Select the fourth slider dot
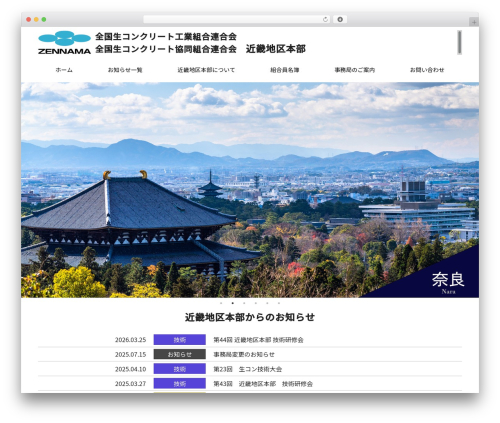 point(256,303)
